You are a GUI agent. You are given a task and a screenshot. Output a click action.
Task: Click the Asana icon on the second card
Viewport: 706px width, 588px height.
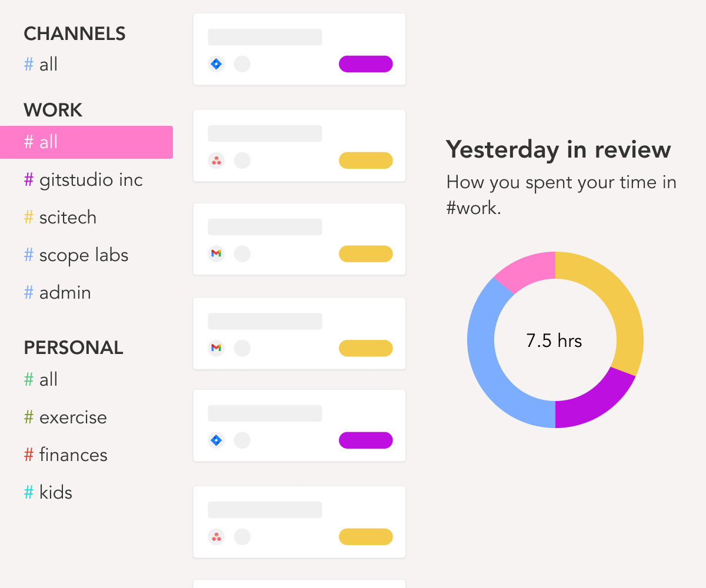tap(216, 161)
